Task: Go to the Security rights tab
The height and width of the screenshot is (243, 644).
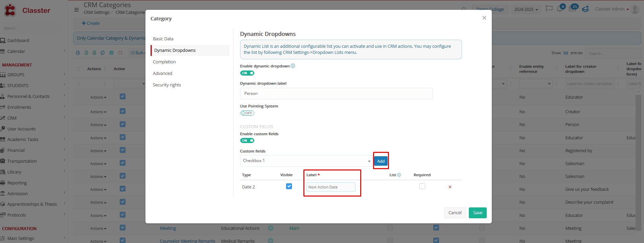Action: point(167,85)
